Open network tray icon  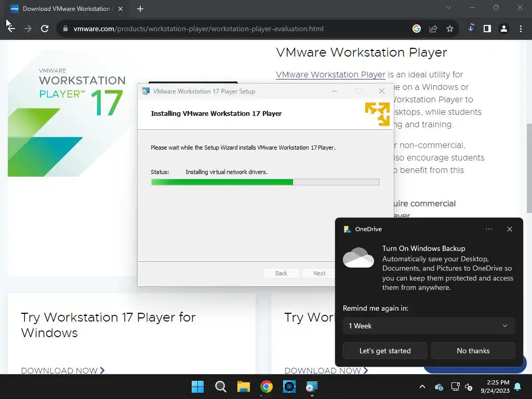coord(455,387)
